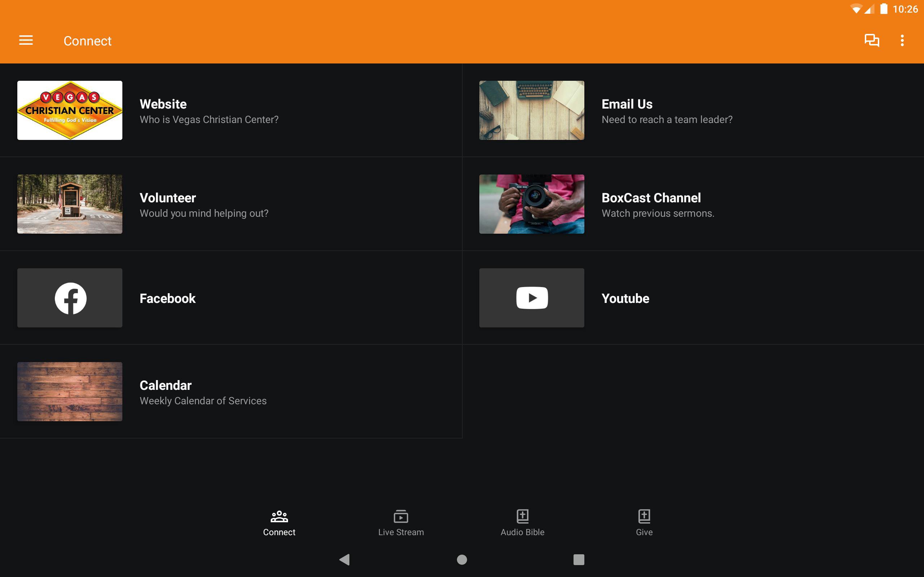
Task: Tap the Youtube play logo tile
Action: (532, 298)
